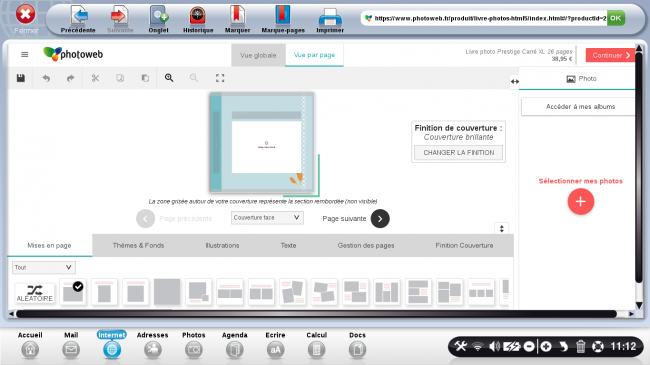Image resolution: width=650 pixels, height=365 pixels.
Task: Save the project with the floppy disk icon
Action: 21,78
